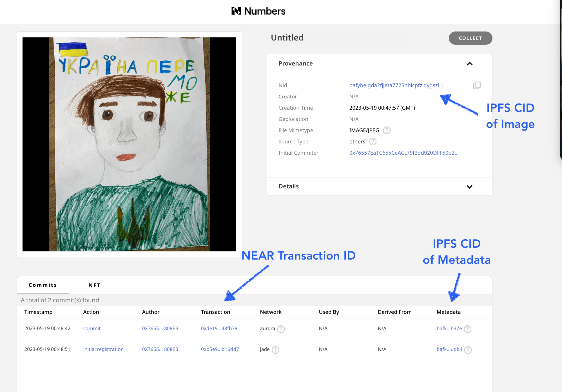
Task: Select the Commits tab
Action: point(43,285)
